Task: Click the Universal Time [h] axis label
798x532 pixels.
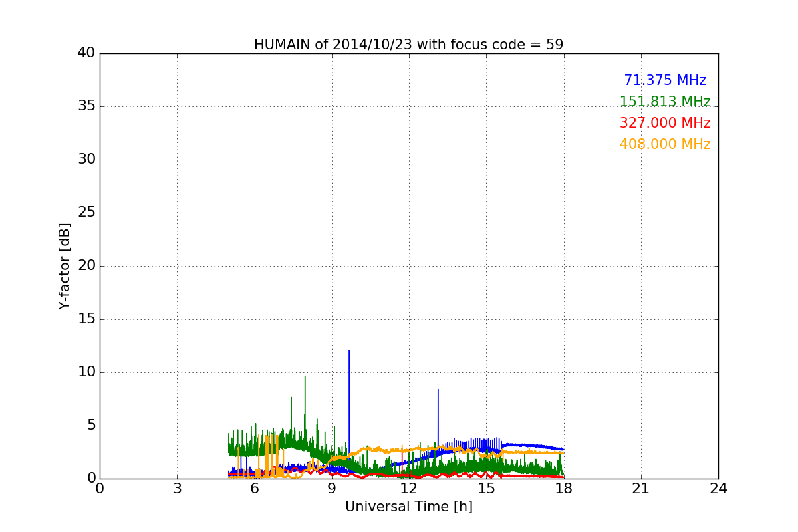Action: pos(408,507)
